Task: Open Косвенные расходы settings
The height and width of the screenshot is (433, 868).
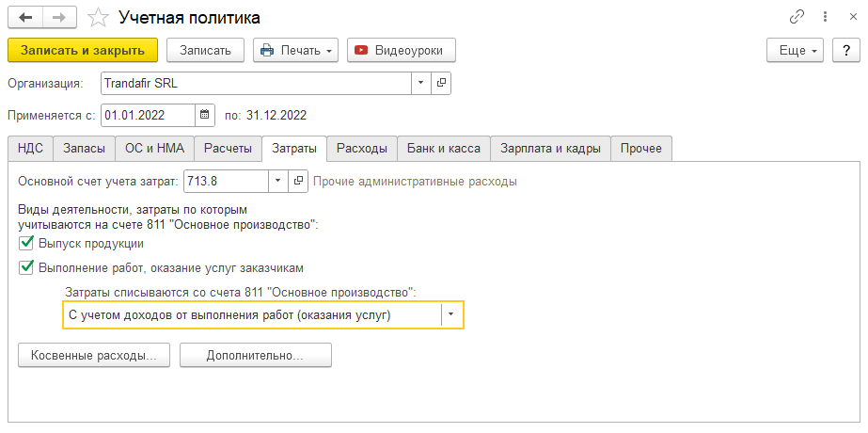Action: tap(94, 356)
